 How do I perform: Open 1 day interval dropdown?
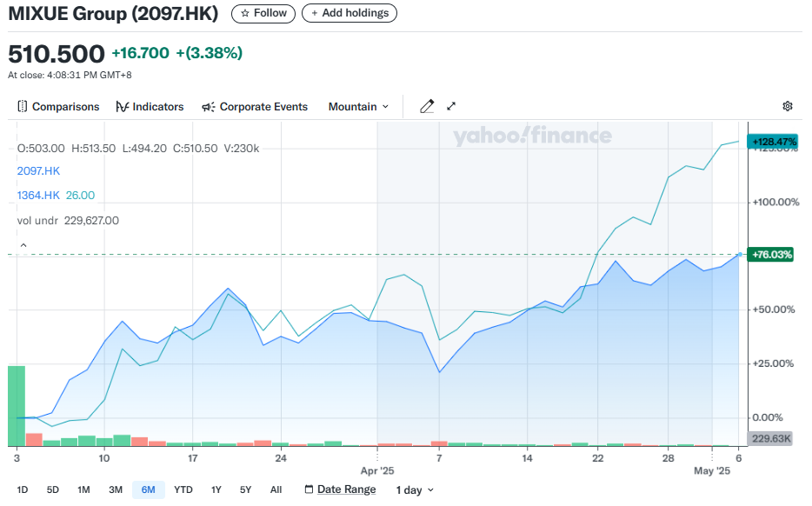tap(415, 490)
